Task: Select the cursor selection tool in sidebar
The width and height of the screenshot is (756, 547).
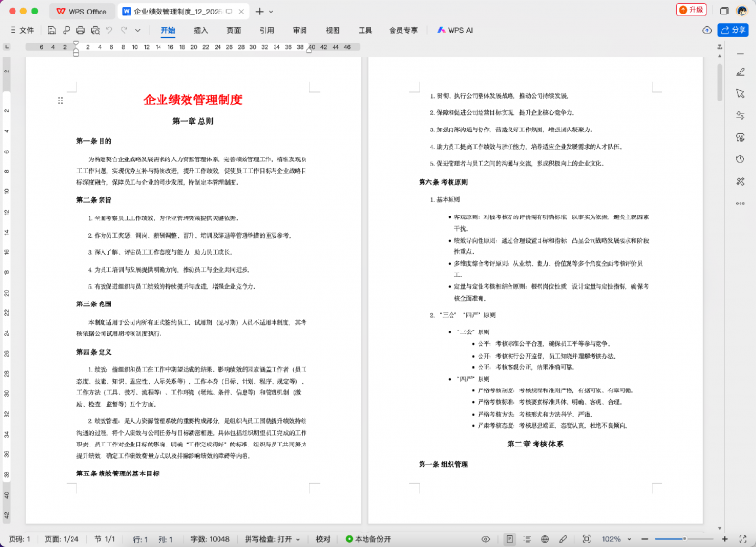Action: tap(740, 94)
